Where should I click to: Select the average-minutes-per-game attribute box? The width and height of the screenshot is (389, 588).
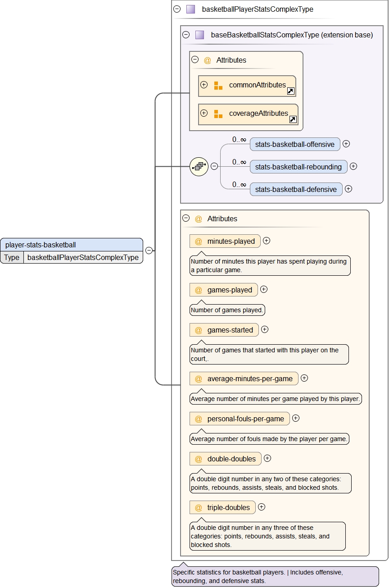tap(244, 379)
